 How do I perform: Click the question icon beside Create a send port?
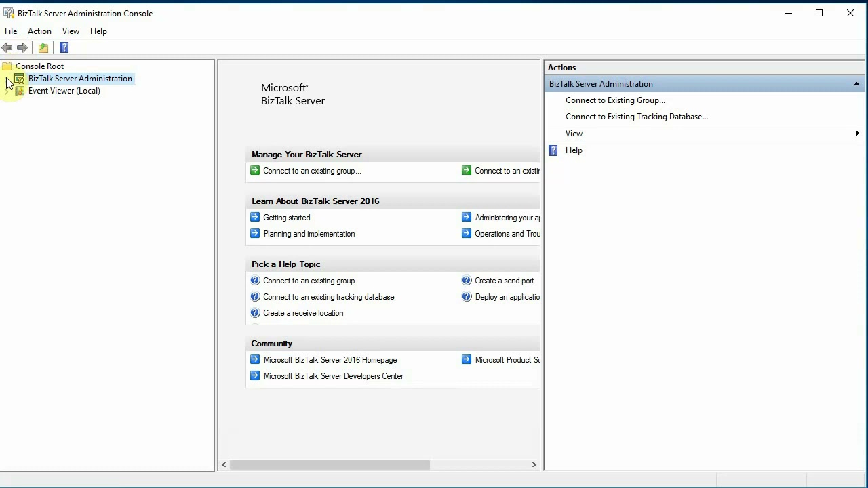point(467,281)
